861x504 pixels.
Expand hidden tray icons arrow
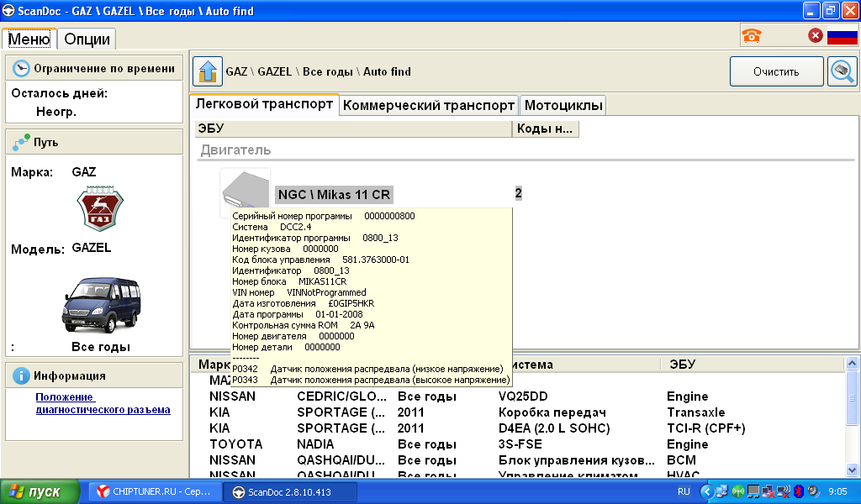click(707, 491)
